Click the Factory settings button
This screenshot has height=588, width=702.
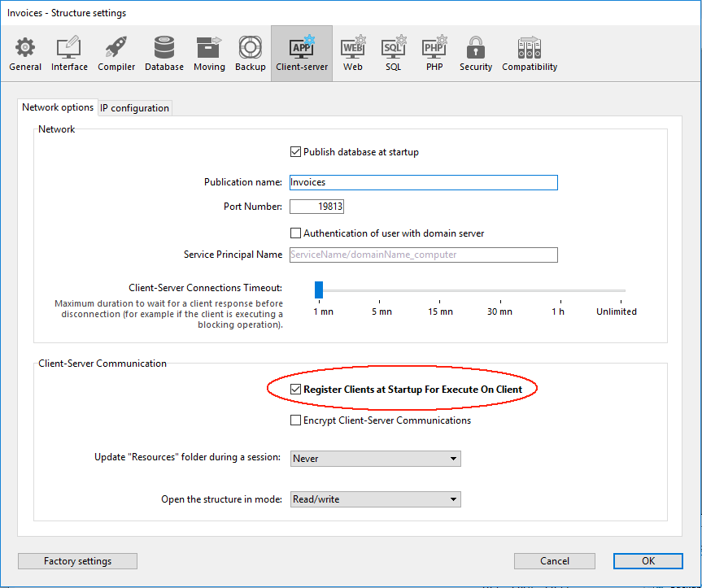(x=77, y=561)
